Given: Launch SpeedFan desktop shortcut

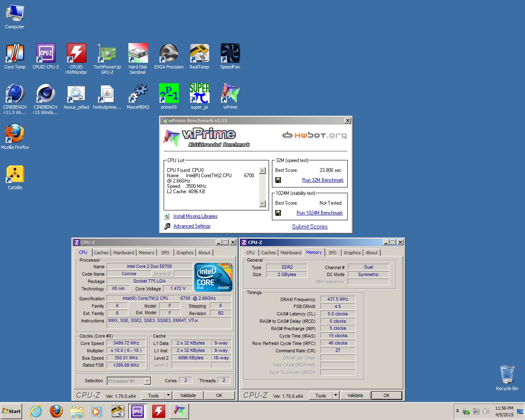Looking at the screenshot, I should coord(230,57).
